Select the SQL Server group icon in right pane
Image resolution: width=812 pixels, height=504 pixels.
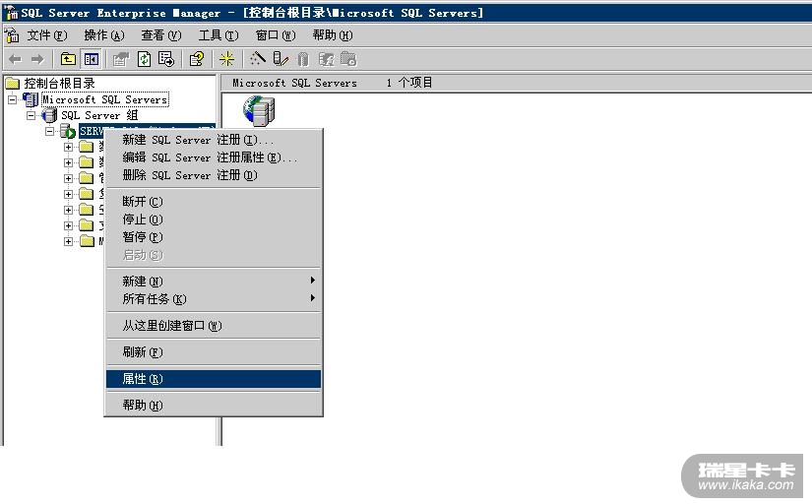coord(259,111)
